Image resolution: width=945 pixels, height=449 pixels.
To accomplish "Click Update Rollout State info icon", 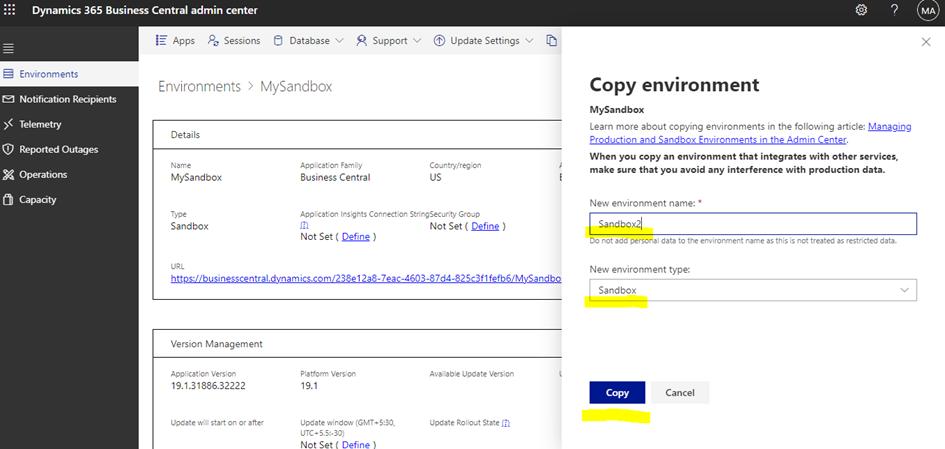I will click(x=506, y=423).
